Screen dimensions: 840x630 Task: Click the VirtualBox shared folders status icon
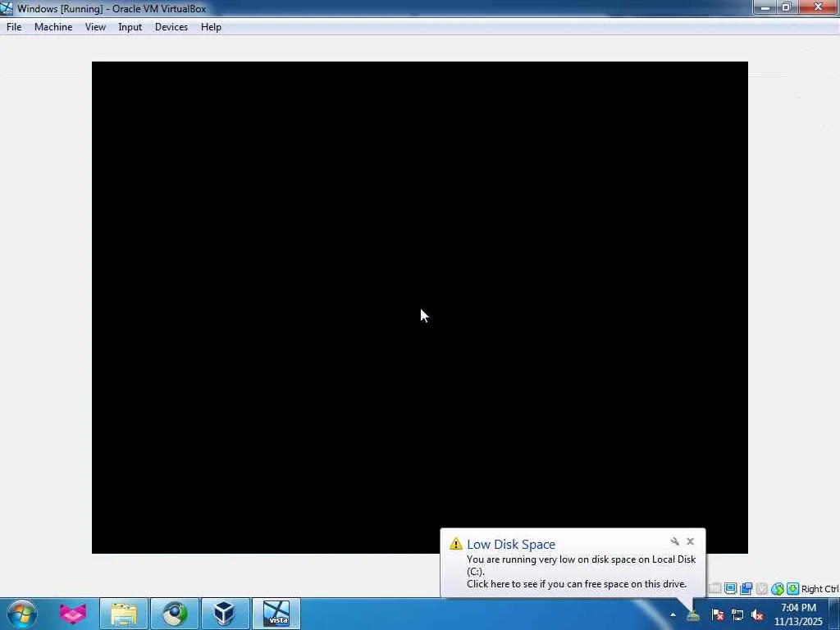click(746, 589)
